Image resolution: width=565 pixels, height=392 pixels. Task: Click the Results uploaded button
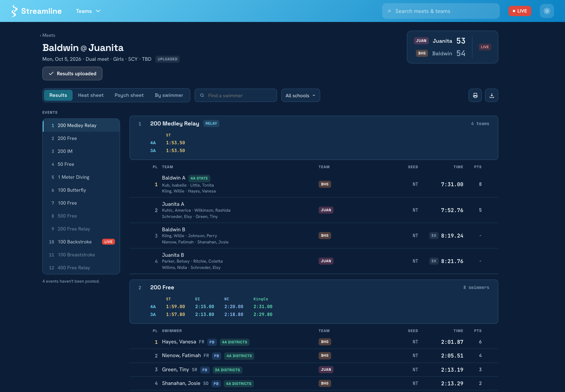tap(72, 73)
